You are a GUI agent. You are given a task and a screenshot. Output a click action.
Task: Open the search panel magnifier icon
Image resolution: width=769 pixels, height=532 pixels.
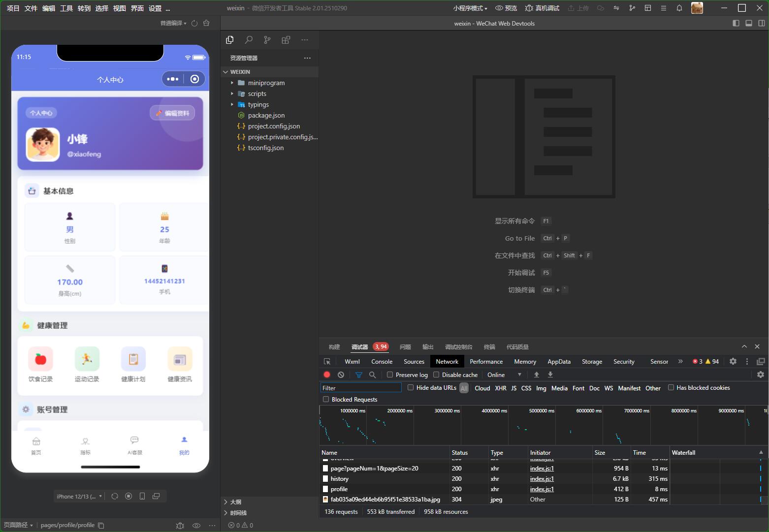pos(249,40)
